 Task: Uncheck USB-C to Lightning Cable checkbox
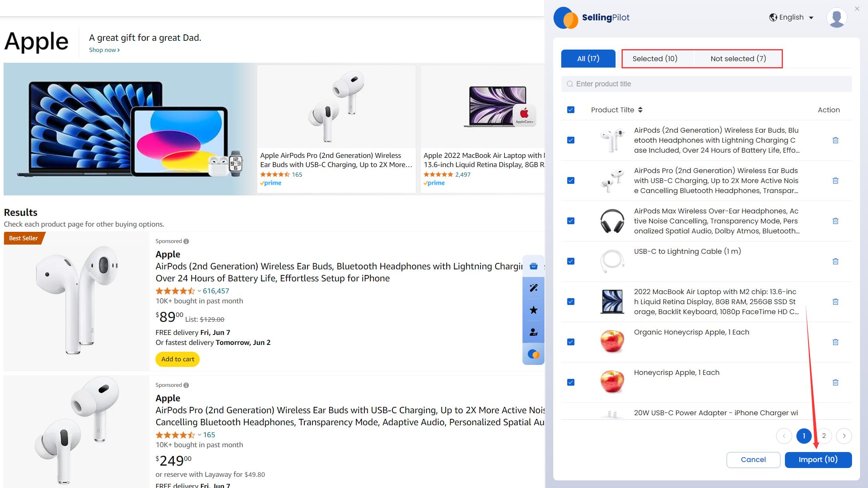tap(571, 261)
